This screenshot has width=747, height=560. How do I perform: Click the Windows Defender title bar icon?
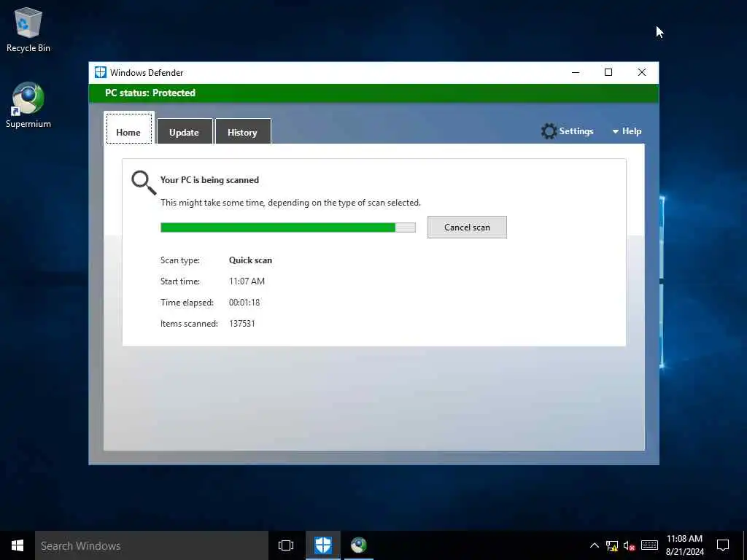pyautogui.click(x=100, y=72)
